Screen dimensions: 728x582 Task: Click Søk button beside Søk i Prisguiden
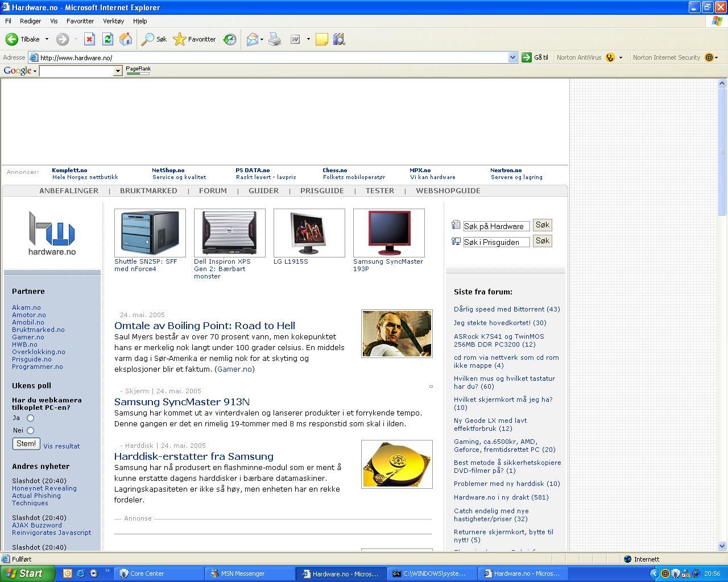click(x=543, y=241)
